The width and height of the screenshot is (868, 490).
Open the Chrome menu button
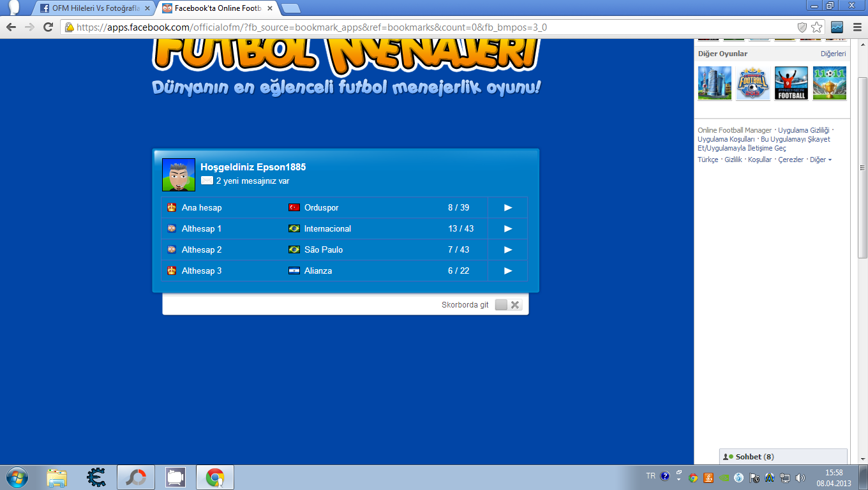pyautogui.click(x=857, y=27)
